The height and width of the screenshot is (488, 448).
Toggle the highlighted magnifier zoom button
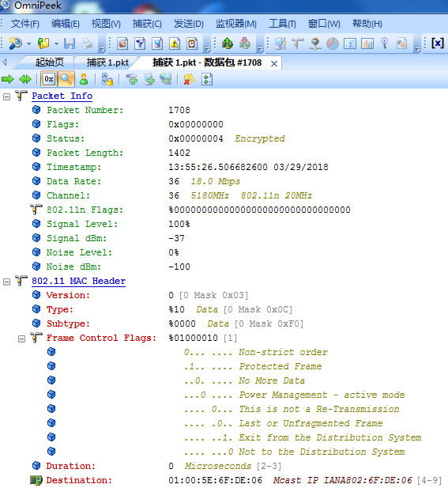click(x=66, y=79)
